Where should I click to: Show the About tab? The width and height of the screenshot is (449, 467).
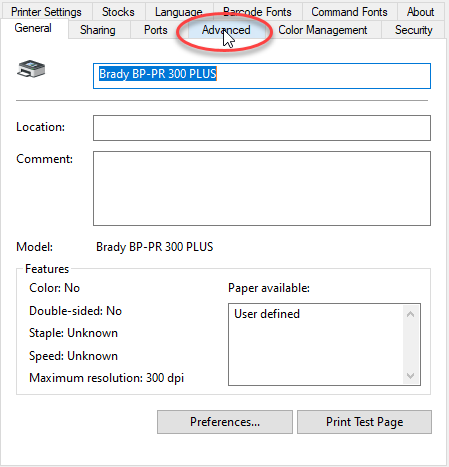tap(420, 12)
